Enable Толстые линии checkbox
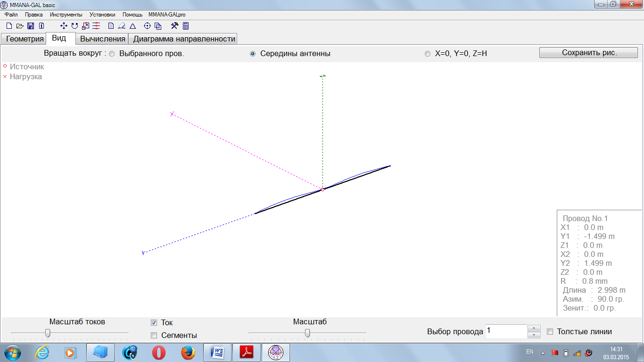Image resolution: width=644 pixels, height=362 pixels. click(x=550, y=331)
